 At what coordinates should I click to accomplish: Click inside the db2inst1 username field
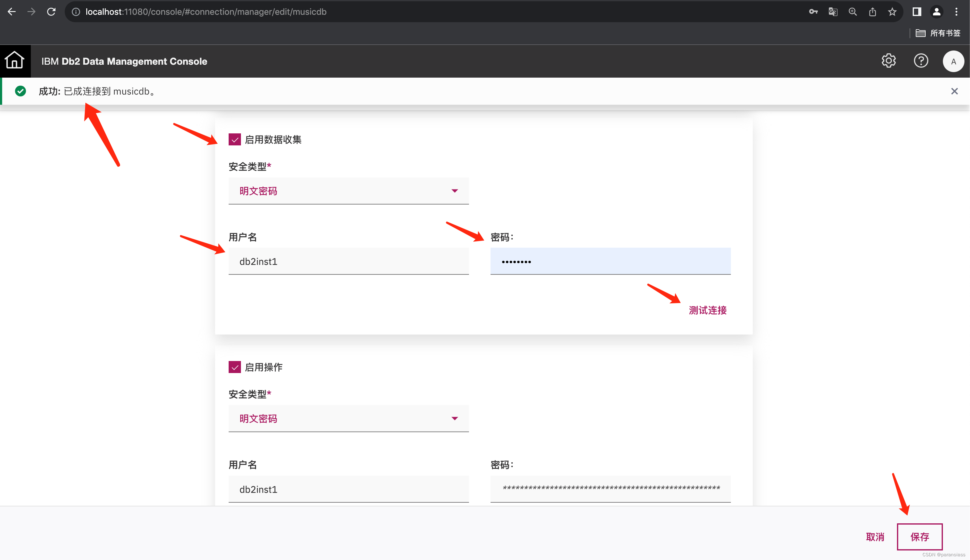point(348,261)
